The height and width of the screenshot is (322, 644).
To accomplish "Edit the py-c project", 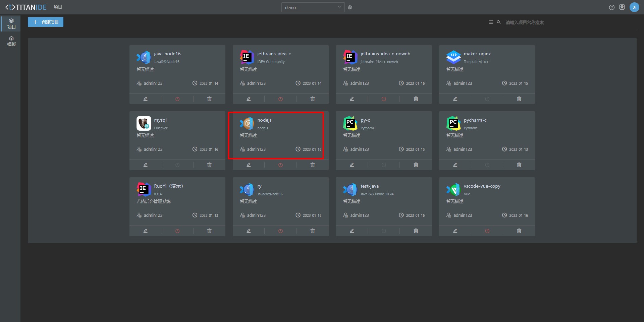I will [x=352, y=165].
